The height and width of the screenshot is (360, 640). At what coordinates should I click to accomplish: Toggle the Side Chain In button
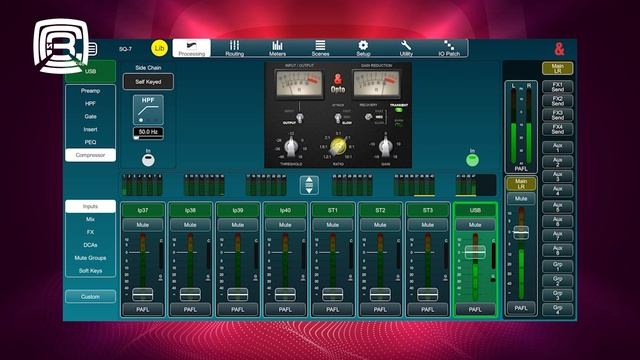[x=148, y=160]
